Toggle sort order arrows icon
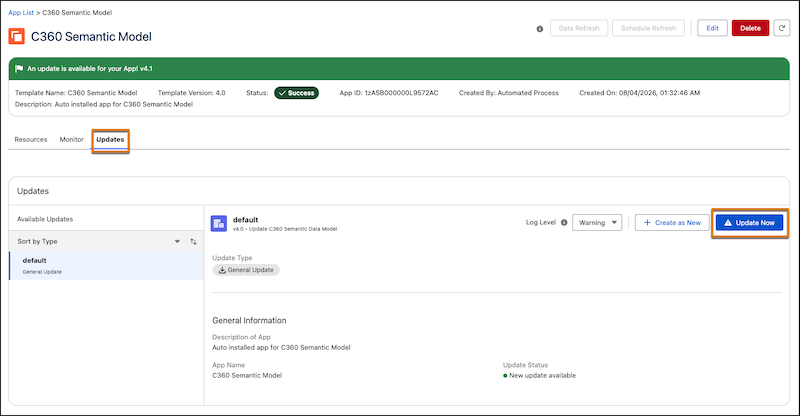Screen dimensions: 800x416 [193, 241]
